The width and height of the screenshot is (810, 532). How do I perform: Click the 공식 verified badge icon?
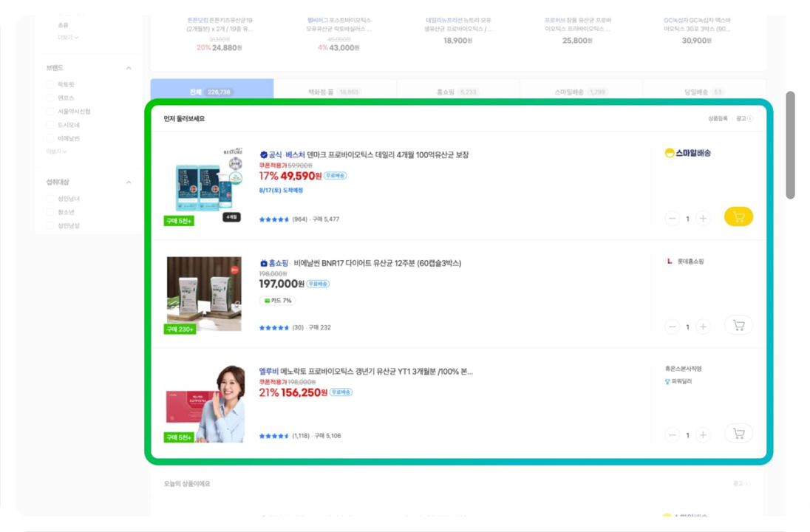(x=263, y=155)
